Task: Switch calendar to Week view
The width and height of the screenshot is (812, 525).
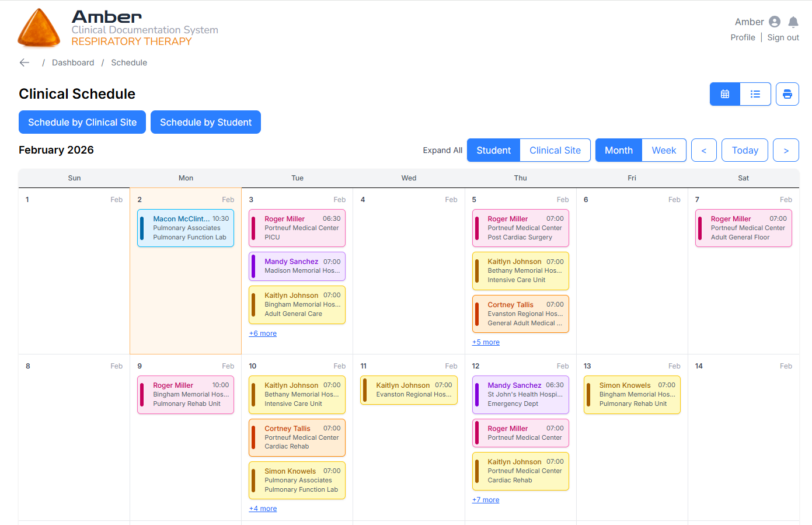Action: coord(664,150)
